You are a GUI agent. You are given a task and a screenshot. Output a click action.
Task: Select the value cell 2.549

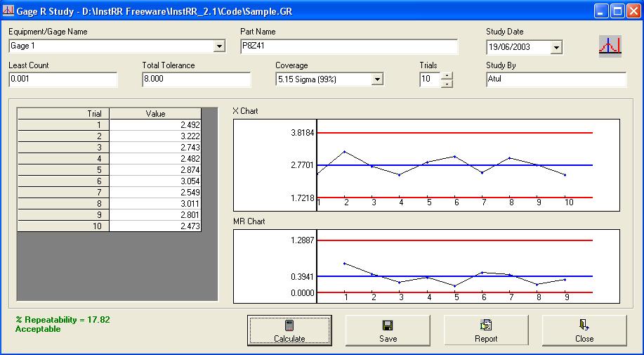[x=155, y=193]
